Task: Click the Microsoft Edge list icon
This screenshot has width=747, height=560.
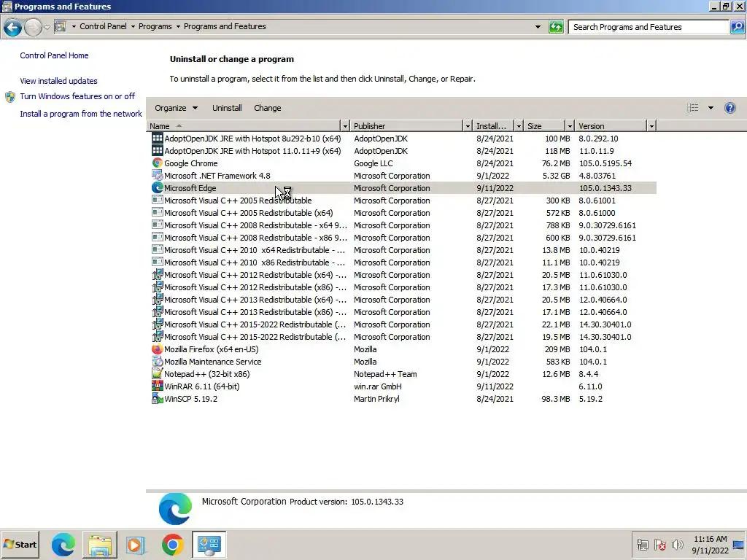Action: (157, 187)
